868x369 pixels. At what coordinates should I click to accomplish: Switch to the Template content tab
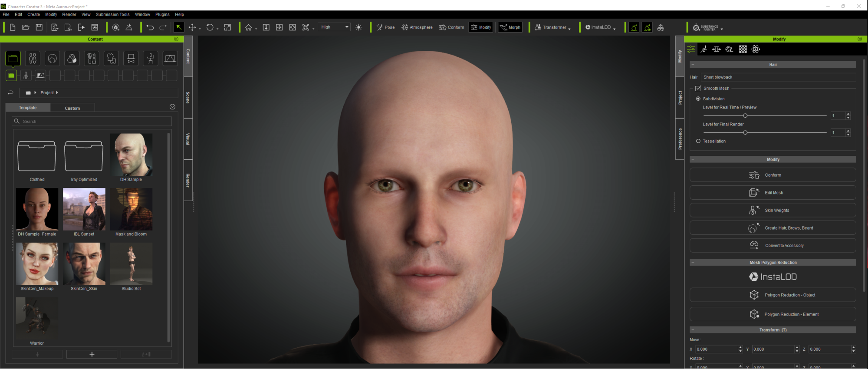(x=28, y=108)
